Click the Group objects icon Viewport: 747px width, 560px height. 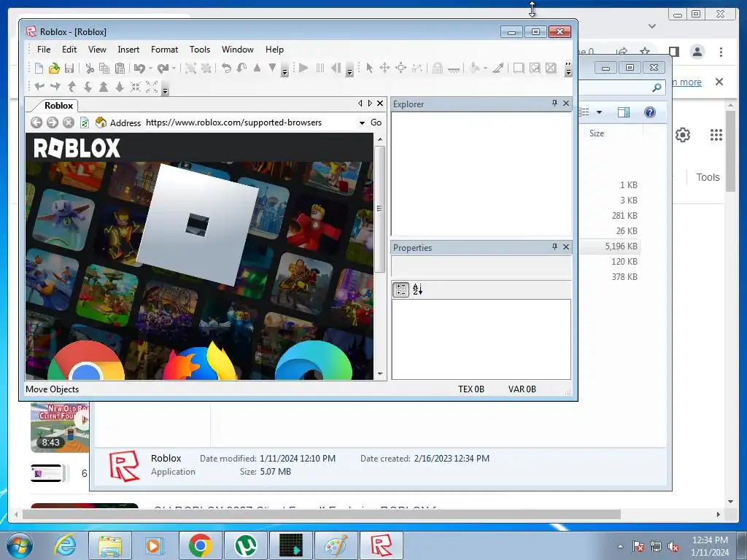point(190,68)
